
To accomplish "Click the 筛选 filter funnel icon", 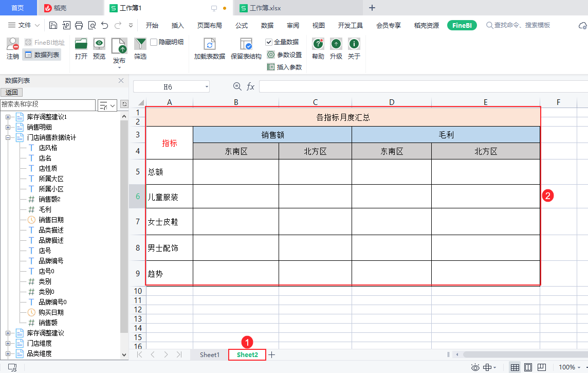I will pyautogui.click(x=140, y=44).
